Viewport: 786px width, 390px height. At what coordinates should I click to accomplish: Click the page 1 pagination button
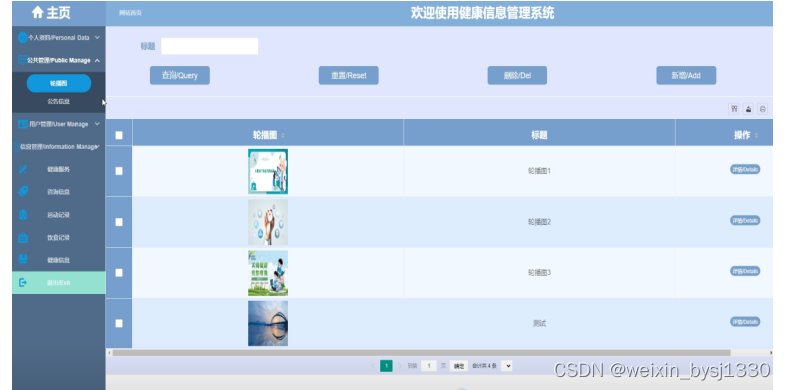(x=386, y=366)
